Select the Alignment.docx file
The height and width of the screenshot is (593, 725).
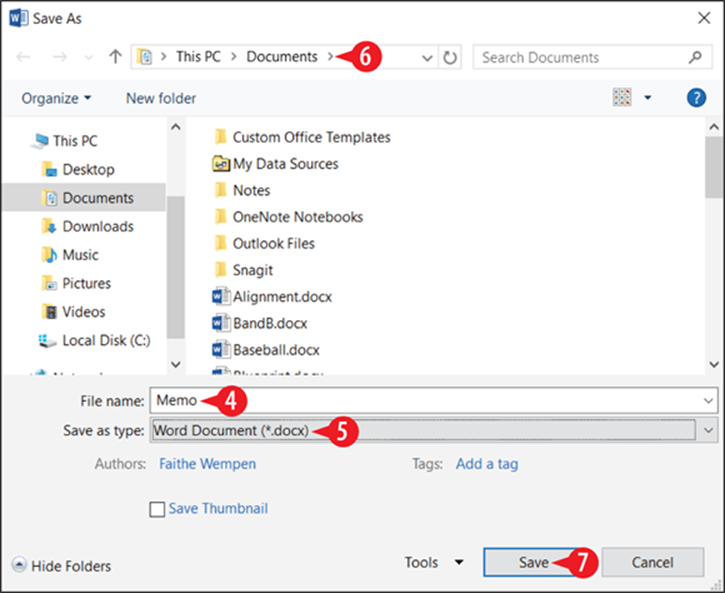coord(272,297)
